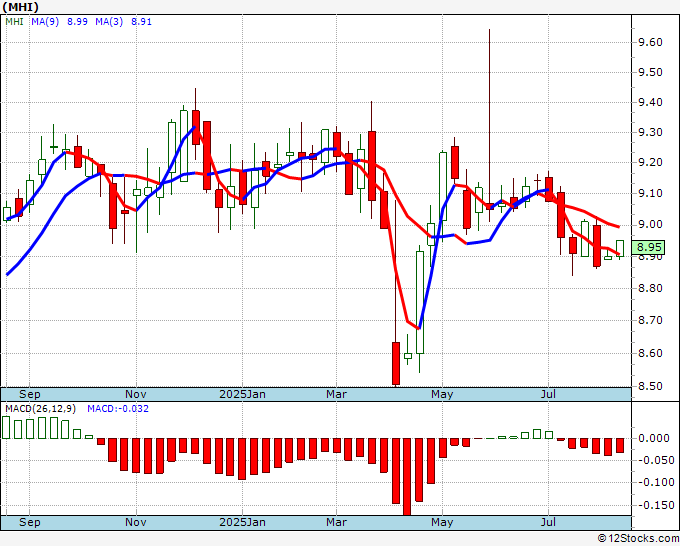The height and width of the screenshot is (546, 680).
Task: Click 2025Jan on the MACD panel date axis
Action: click(x=242, y=522)
